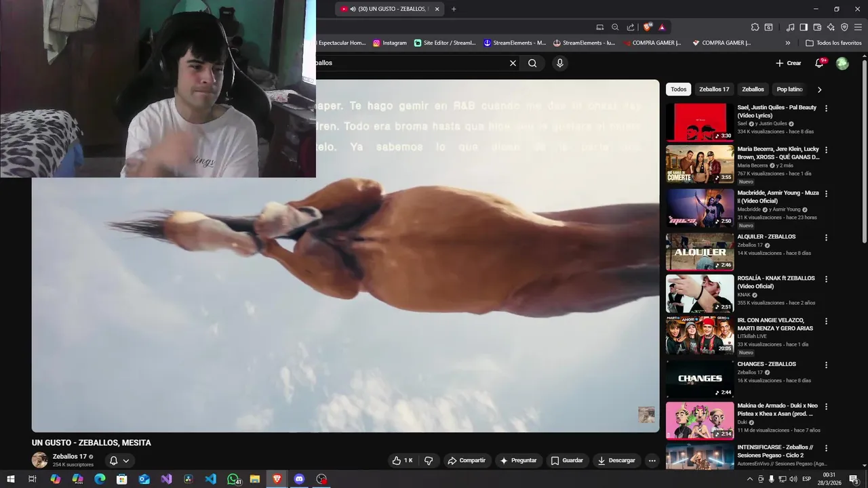Viewport: 868px width, 488px height.
Task: Click the share page icon in the address bar
Action: pos(631,27)
